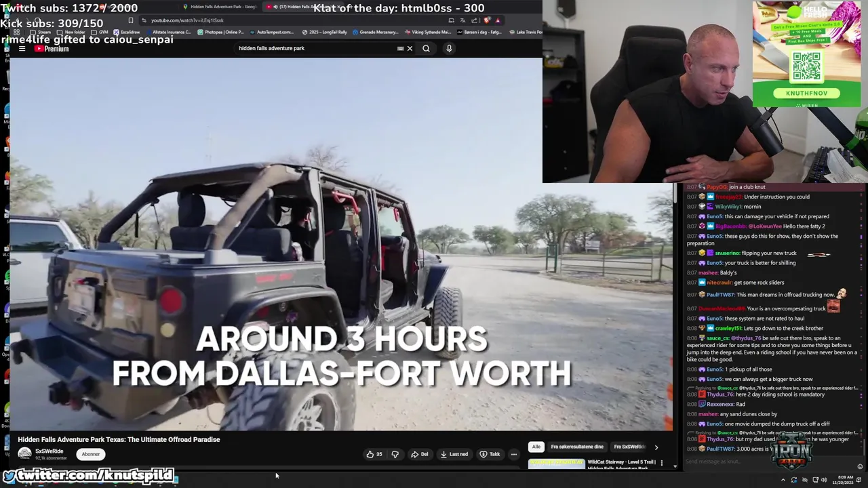Image resolution: width=868 pixels, height=488 pixels.
Task: Open AutoTempest.com bookmark
Action: pyautogui.click(x=271, y=32)
